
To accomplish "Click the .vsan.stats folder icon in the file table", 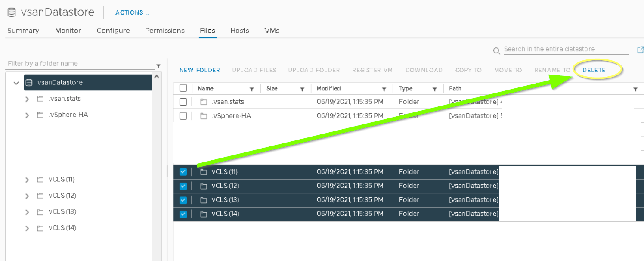I will 204,102.
